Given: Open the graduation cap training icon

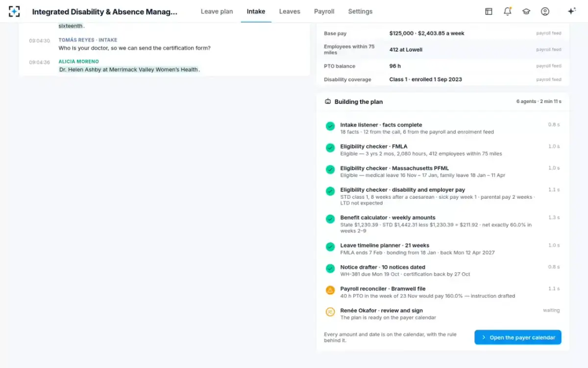Looking at the screenshot, I should coord(526,11).
